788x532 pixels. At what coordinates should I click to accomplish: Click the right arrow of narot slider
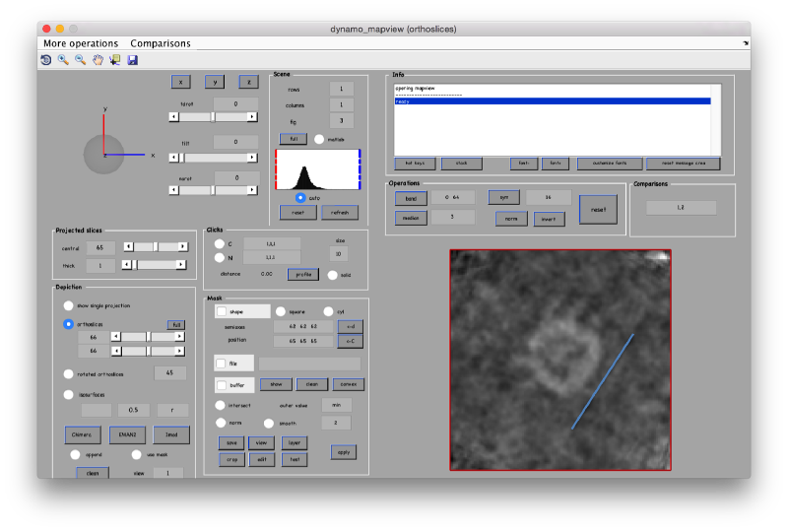252,190
